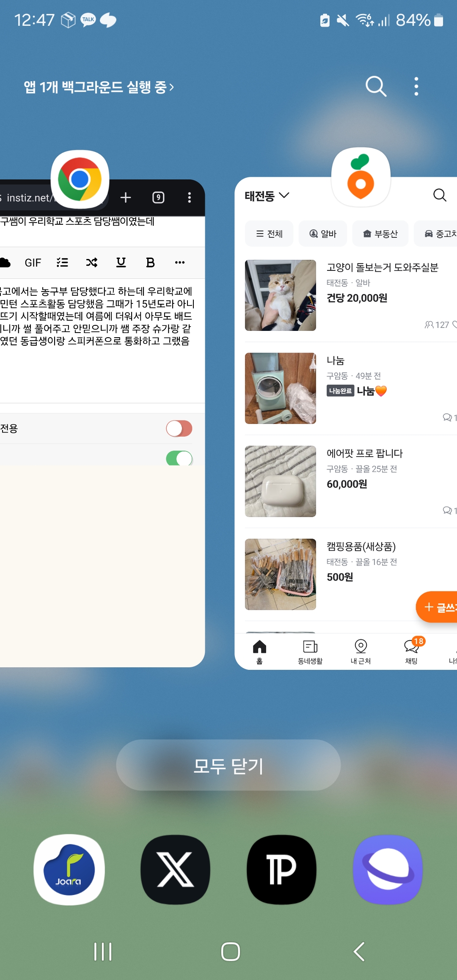Image resolution: width=457 pixels, height=980 pixels.
Task: Open the green machine '나눔' thumbnail
Action: pyautogui.click(x=281, y=388)
